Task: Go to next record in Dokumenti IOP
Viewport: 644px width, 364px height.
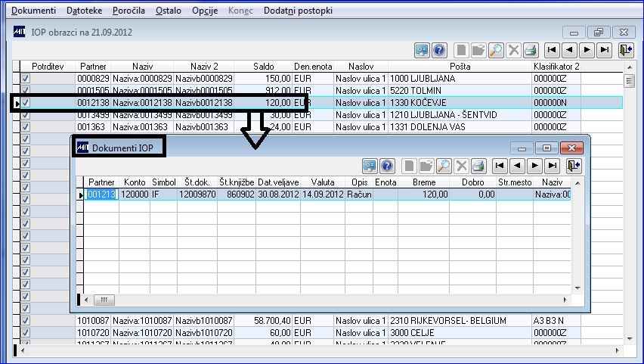Action: (535, 166)
